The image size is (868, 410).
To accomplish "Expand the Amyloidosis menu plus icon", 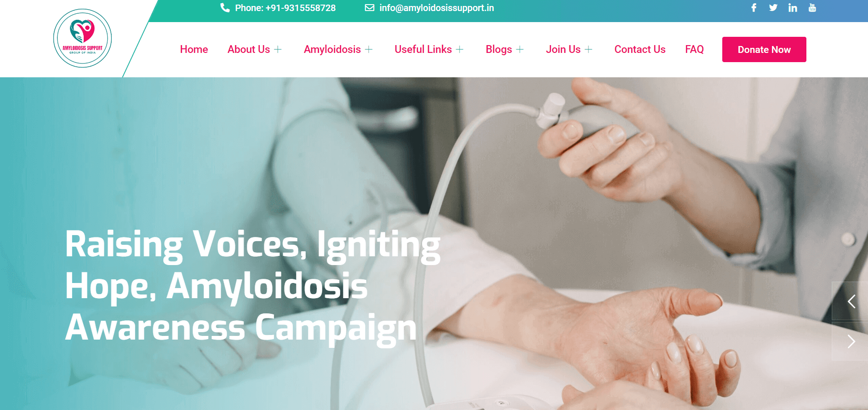I will click(x=369, y=50).
